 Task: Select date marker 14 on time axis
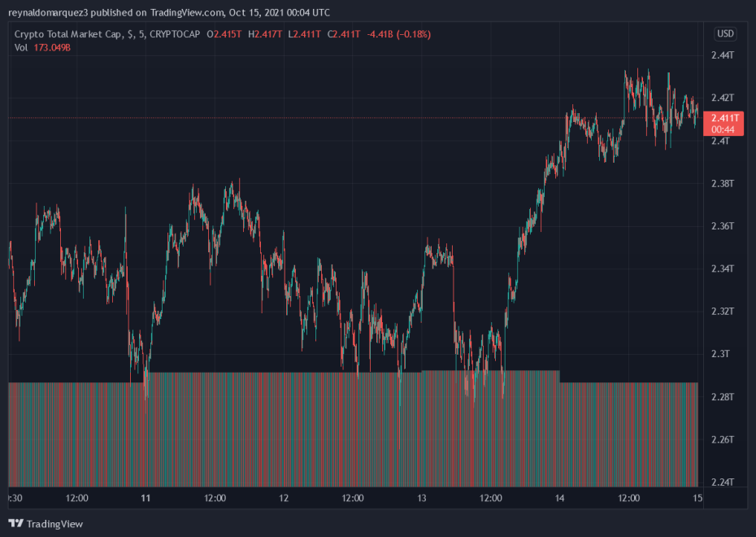click(560, 498)
